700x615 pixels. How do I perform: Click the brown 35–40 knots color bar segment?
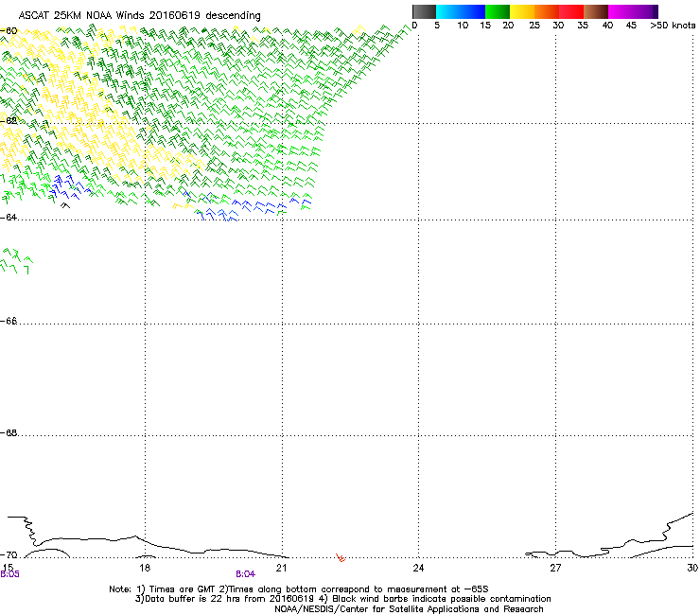point(596,11)
